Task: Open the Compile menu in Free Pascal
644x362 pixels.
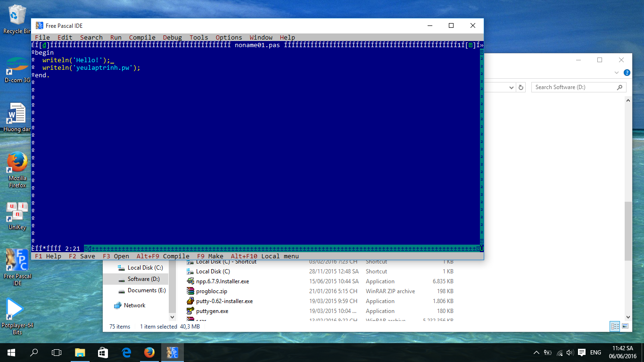Action: [142, 38]
